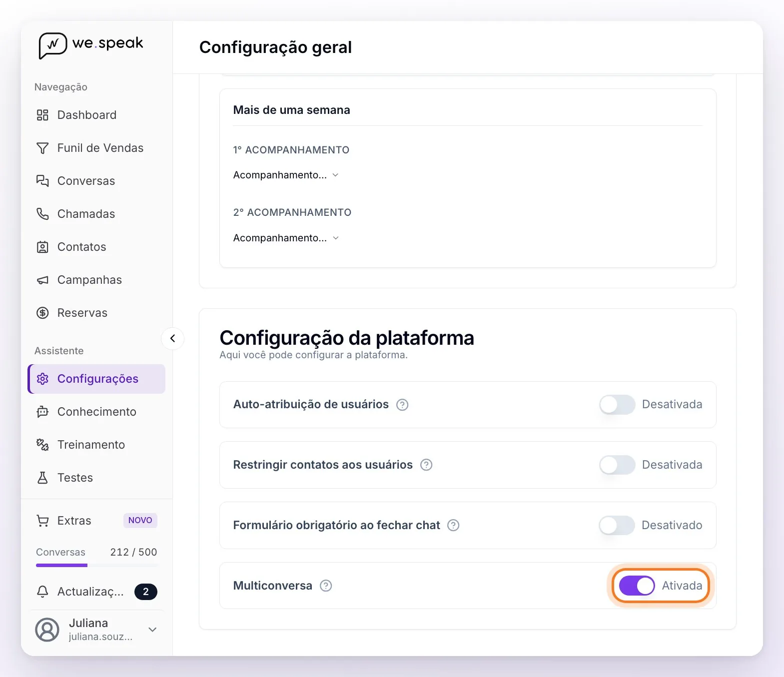Open the 1° Acompanhamento dropdown

[x=286, y=175]
